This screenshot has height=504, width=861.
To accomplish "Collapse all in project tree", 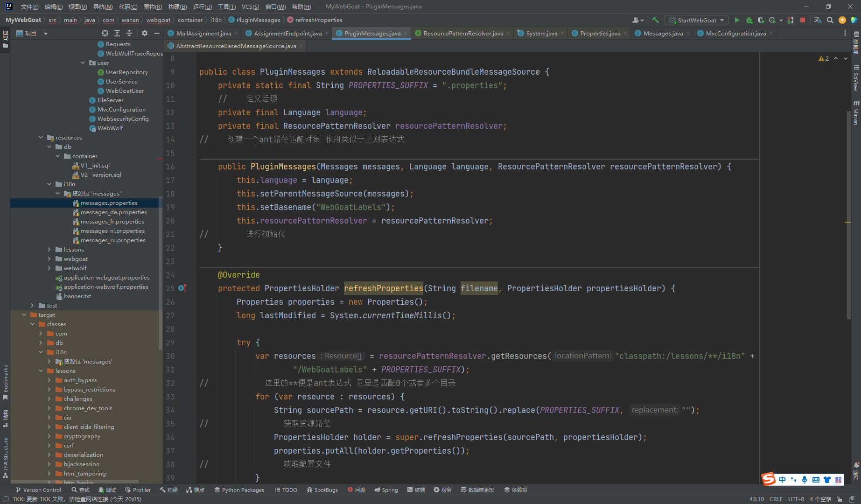I will click(x=129, y=33).
